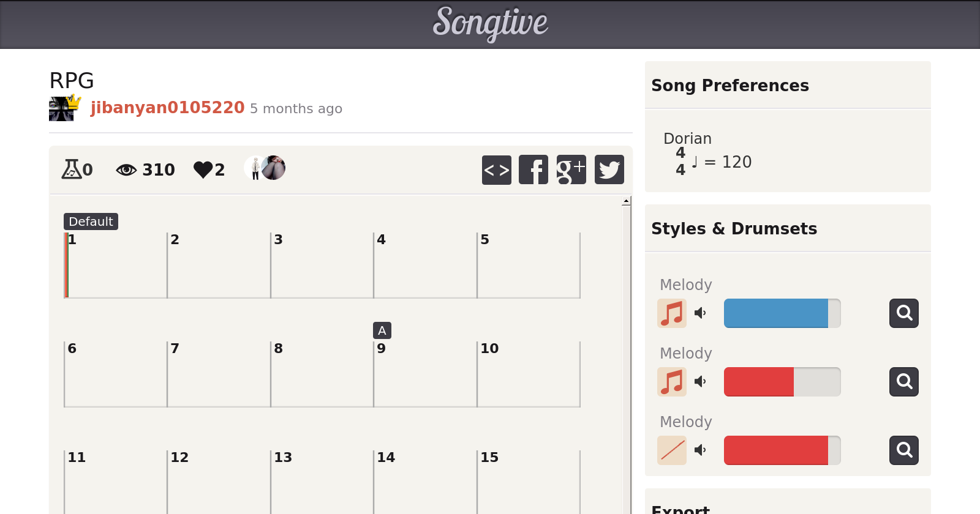Open style search for first Melody
This screenshot has width=980, height=514.
point(903,313)
